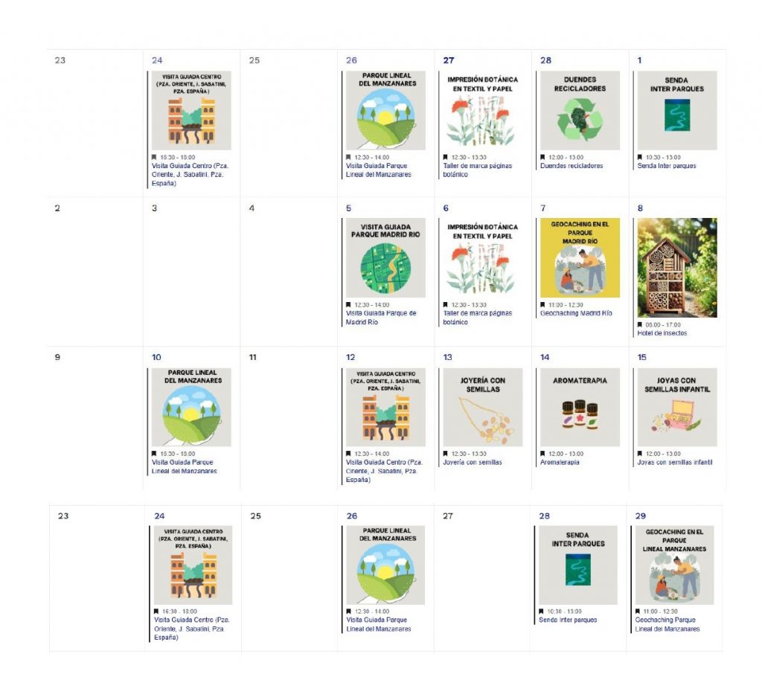The image size is (762, 700).
Task: Click bookmark icon for Visita Guiada Madrid Río
Action: coord(348,305)
